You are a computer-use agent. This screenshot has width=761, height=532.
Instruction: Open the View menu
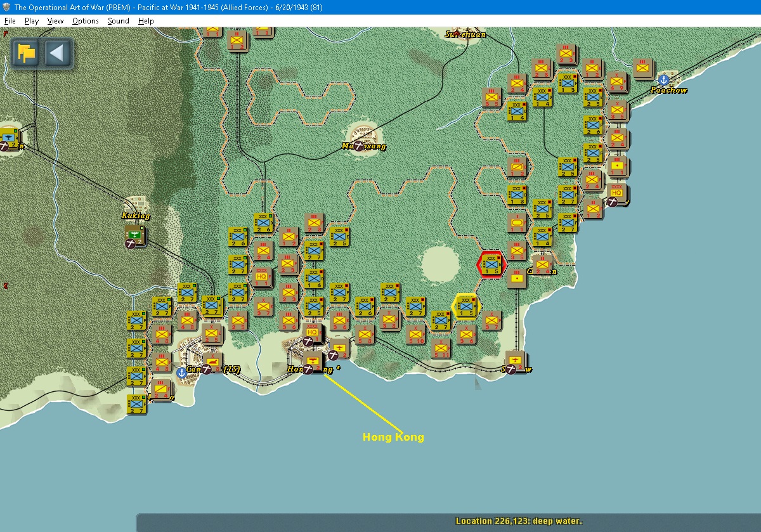(x=56, y=21)
